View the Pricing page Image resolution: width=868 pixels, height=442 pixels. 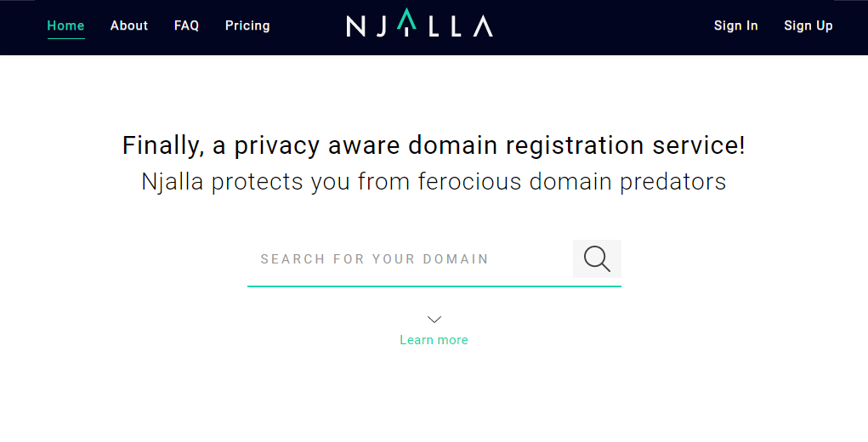click(x=247, y=26)
